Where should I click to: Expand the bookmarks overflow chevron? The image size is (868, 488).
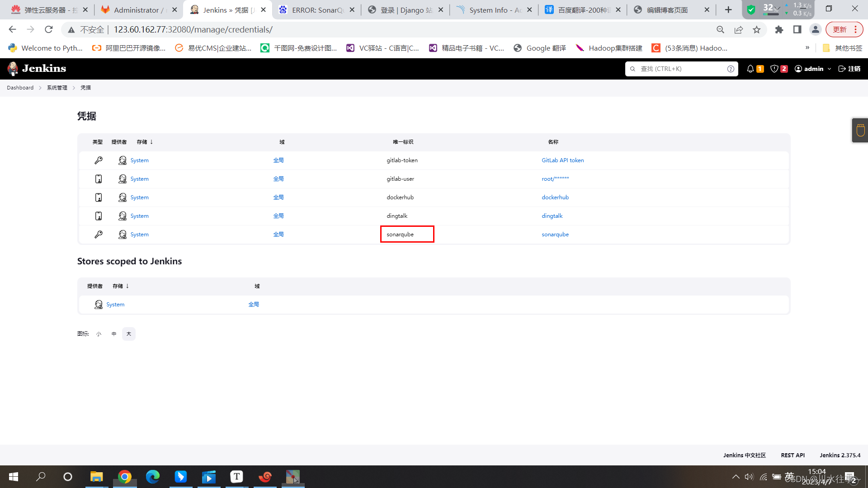[x=807, y=48]
